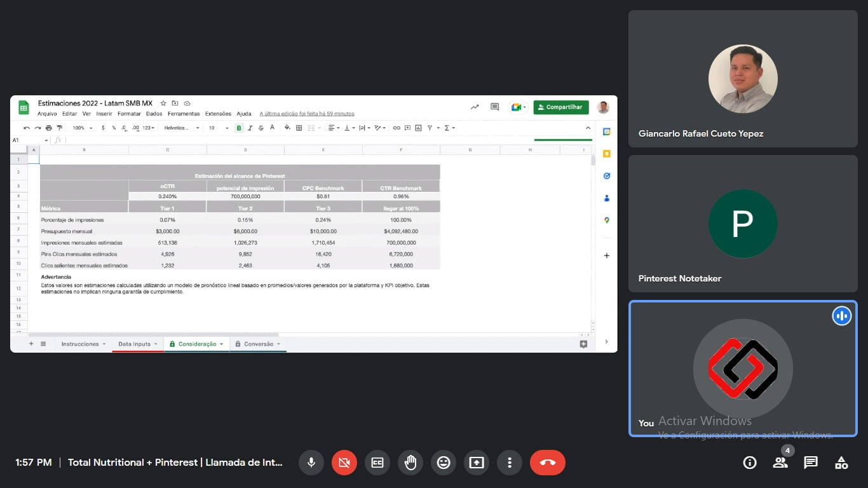
Task: Open the comment history icon in the sheet header
Action: 495,107
